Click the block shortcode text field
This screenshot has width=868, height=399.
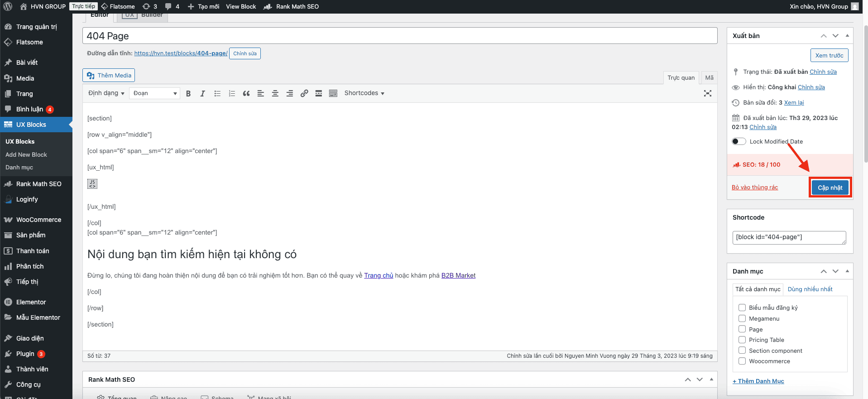[x=789, y=237]
